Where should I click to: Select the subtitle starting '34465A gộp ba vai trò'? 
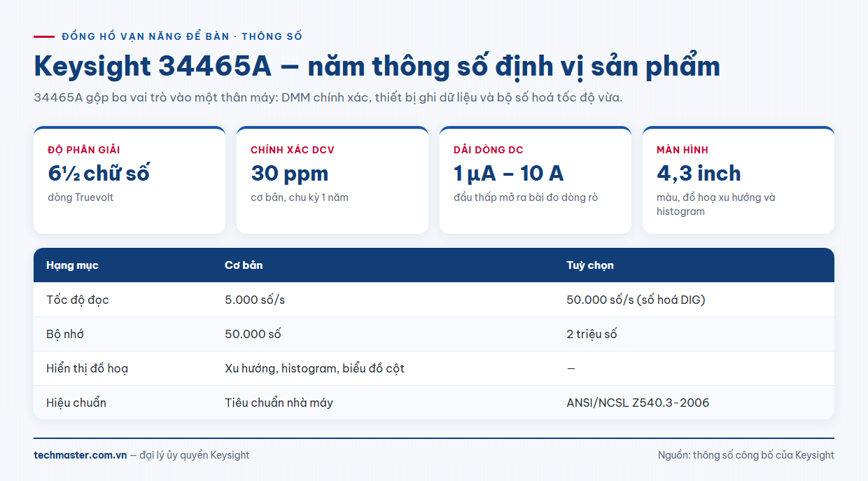pos(328,97)
